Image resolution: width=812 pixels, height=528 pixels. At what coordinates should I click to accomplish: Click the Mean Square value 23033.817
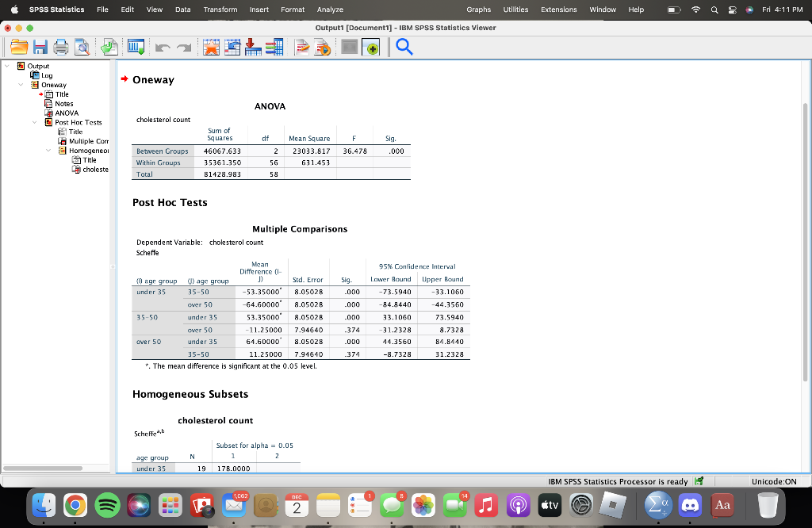(x=311, y=151)
